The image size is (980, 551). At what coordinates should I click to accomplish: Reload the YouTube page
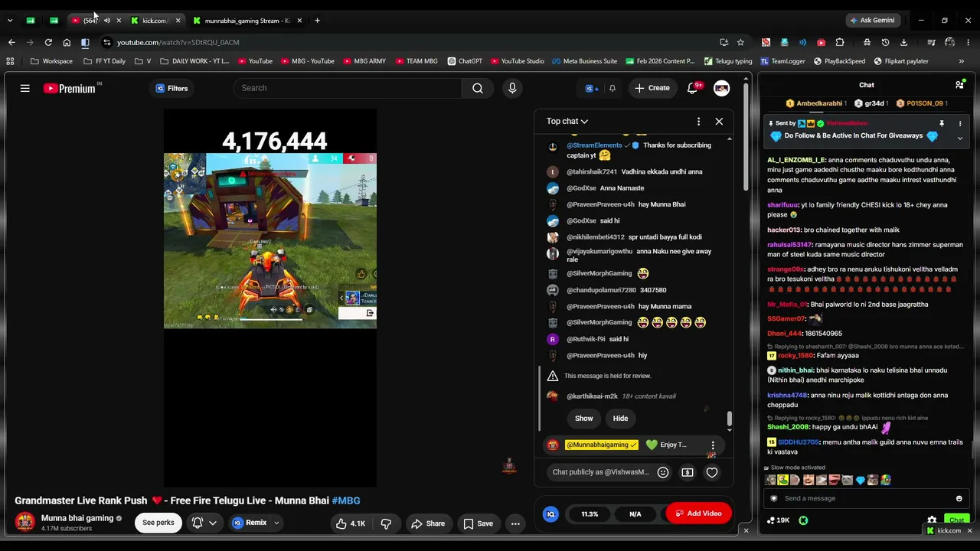click(48, 42)
